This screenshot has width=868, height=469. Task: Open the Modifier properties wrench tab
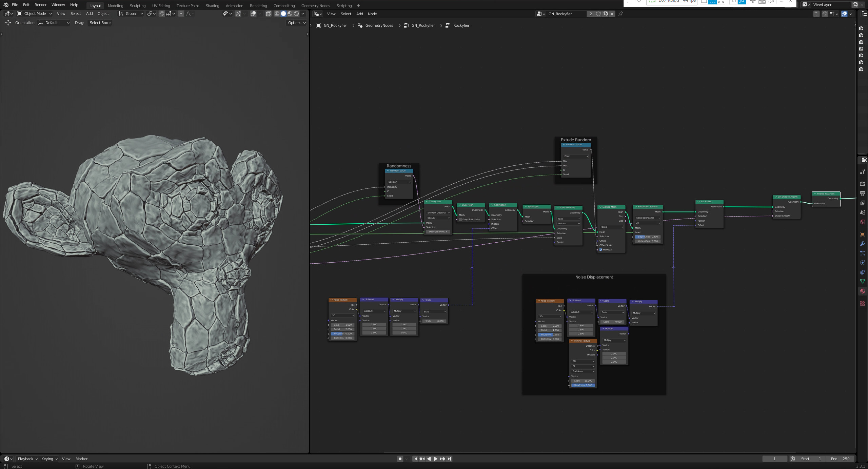point(863,244)
